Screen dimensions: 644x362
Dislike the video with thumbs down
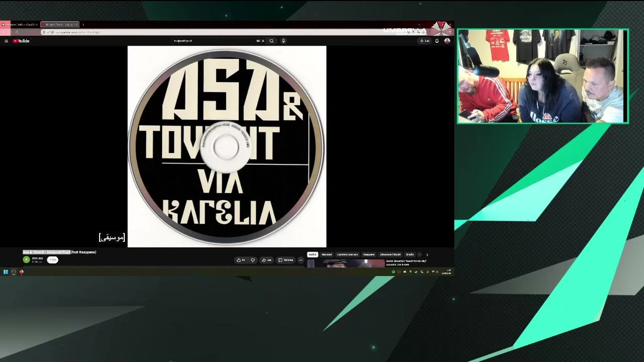(253, 260)
